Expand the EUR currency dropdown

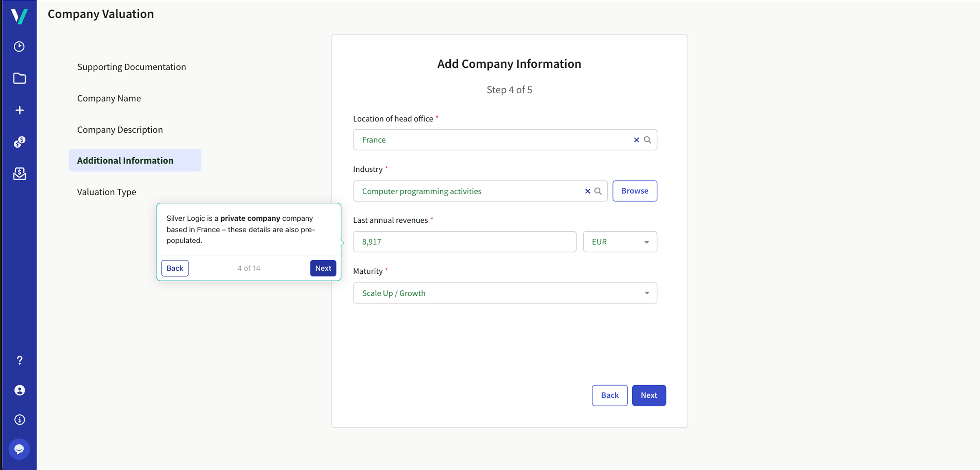620,242
